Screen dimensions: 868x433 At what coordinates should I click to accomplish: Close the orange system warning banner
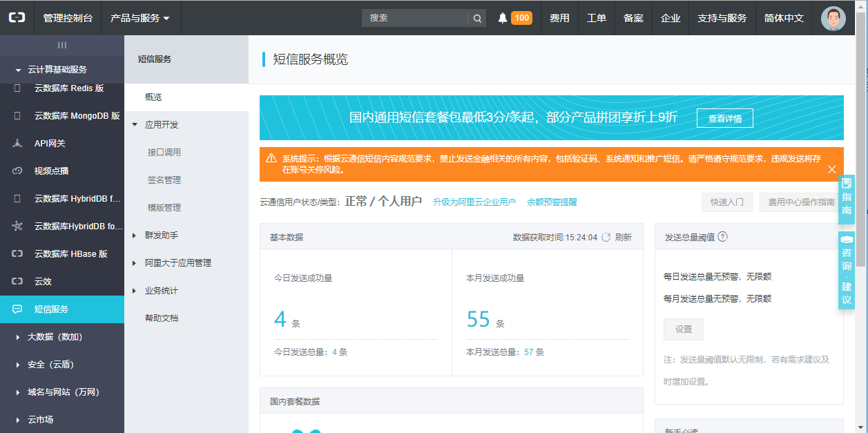[831, 169]
